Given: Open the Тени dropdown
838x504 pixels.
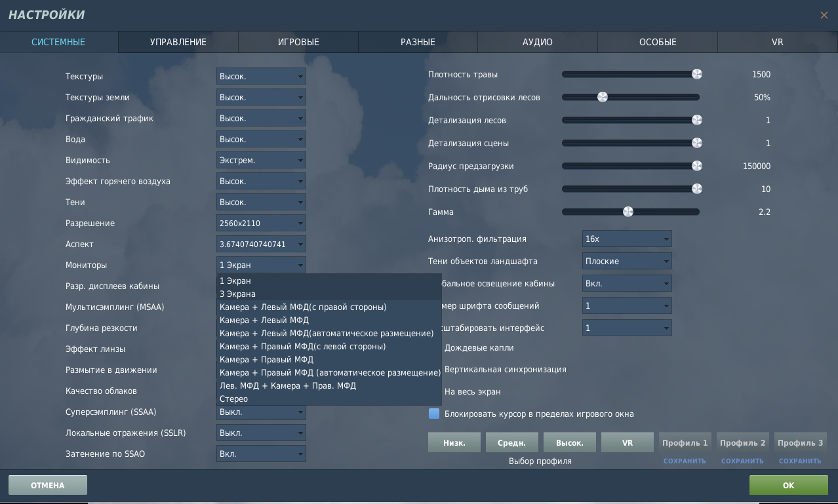Looking at the screenshot, I should 261,202.
